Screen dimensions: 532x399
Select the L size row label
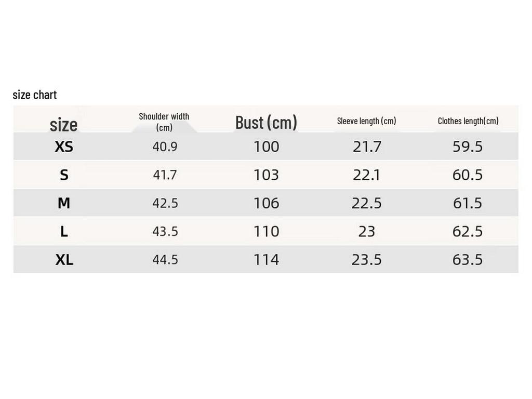pos(64,231)
